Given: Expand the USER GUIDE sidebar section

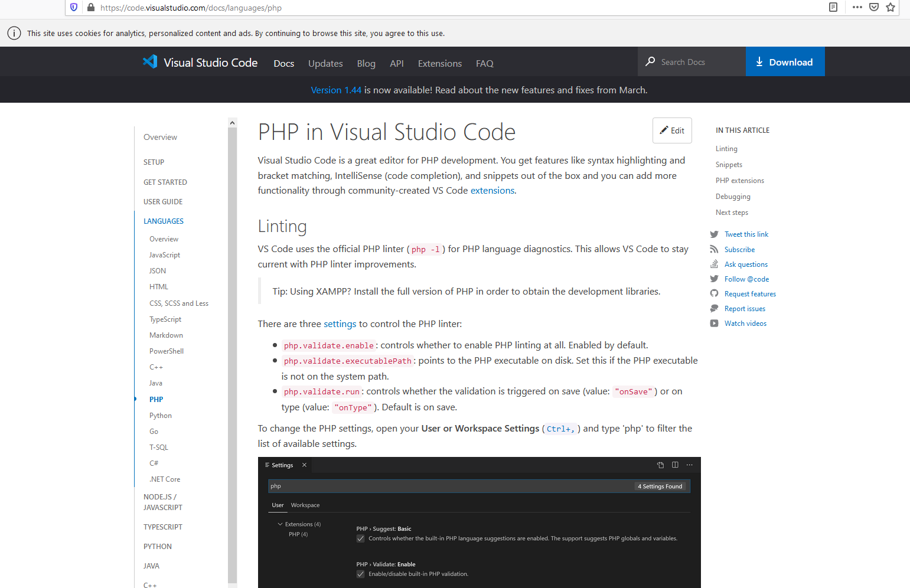Looking at the screenshot, I should point(163,202).
